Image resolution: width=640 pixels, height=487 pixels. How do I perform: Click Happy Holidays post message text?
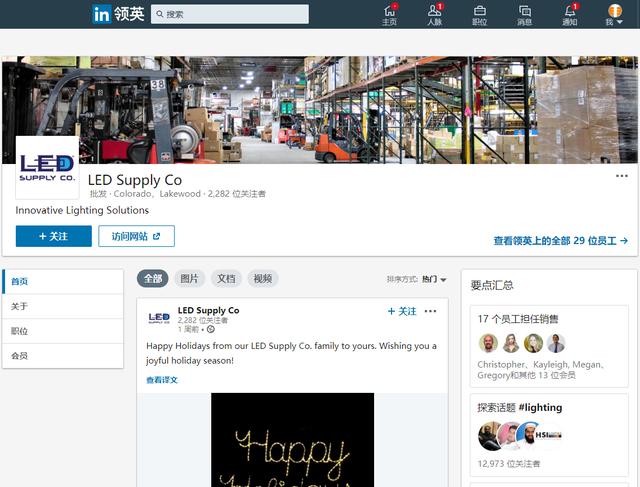(x=291, y=353)
